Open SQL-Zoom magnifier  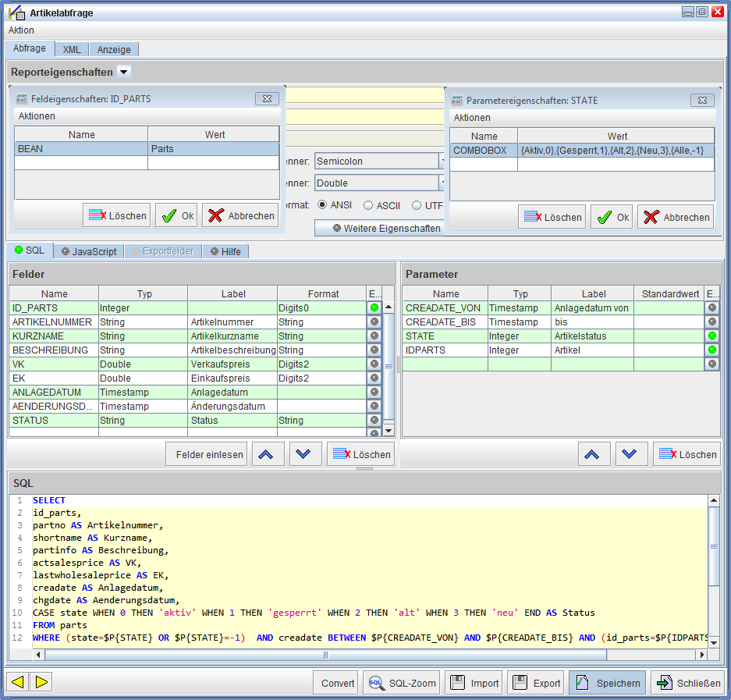tap(403, 683)
